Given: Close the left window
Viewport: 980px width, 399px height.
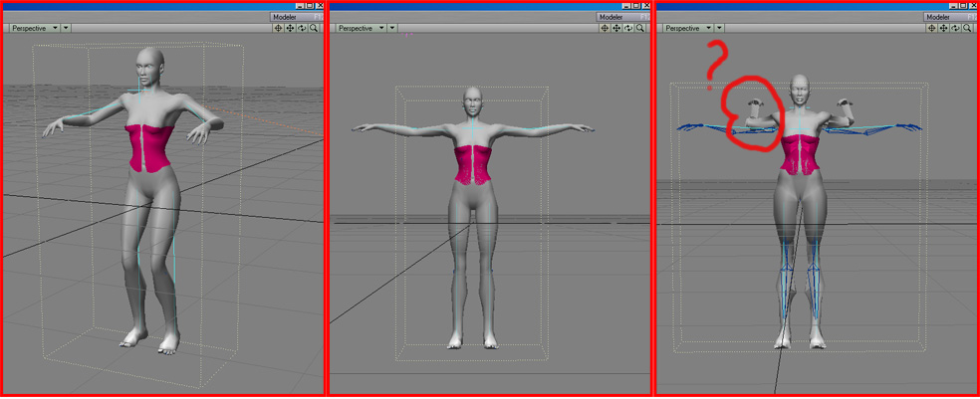Looking at the screenshot, I should point(320,5).
